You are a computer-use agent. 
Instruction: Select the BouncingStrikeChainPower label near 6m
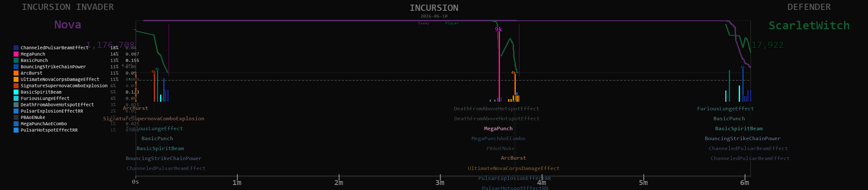point(742,138)
